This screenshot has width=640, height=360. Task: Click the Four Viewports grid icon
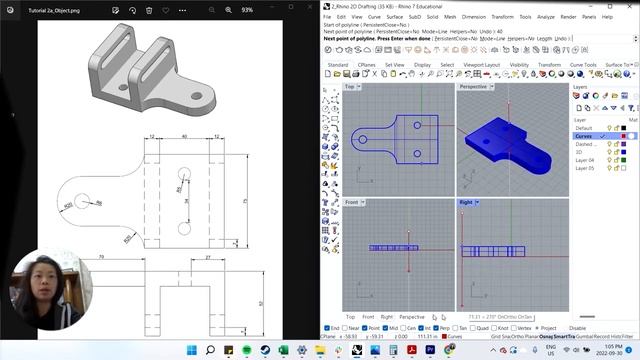[x=477, y=74]
